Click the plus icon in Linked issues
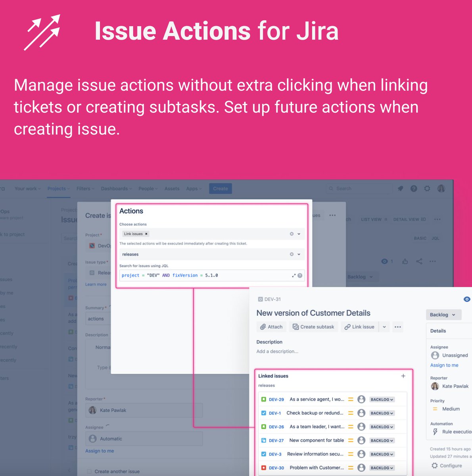Screen dimensions: 472x476 click(403, 376)
